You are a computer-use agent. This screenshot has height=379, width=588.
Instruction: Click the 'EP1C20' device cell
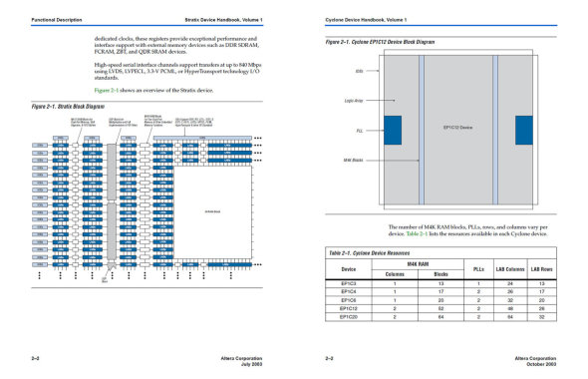pyautogui.click(x=349, y=317)
